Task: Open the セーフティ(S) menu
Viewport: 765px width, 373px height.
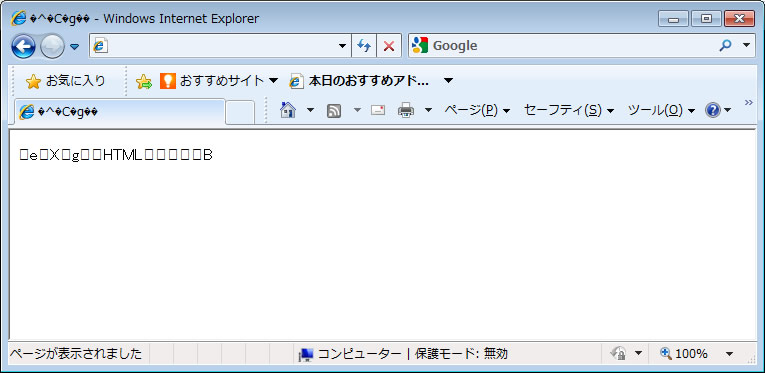Action: point(568,111)
